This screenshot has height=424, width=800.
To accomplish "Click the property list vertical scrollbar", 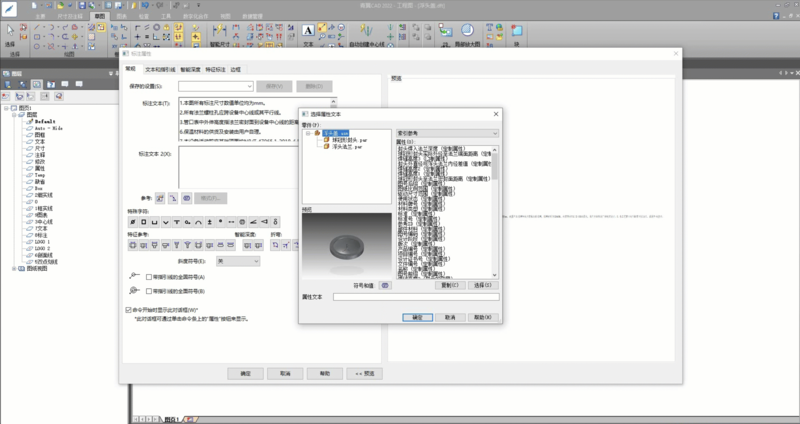I will click(x=495, y=200).
